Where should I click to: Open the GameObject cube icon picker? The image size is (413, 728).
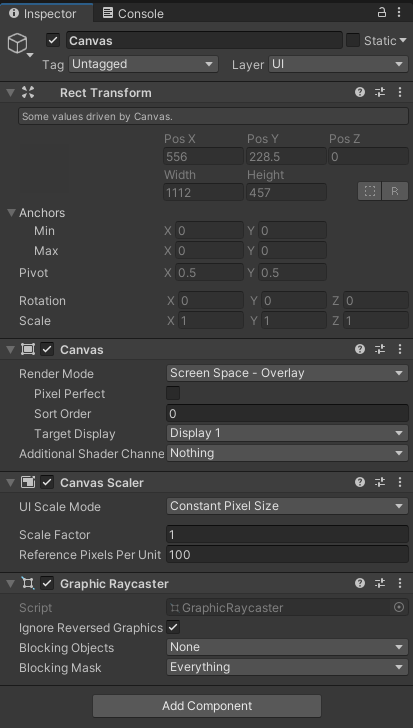[18, 44]
